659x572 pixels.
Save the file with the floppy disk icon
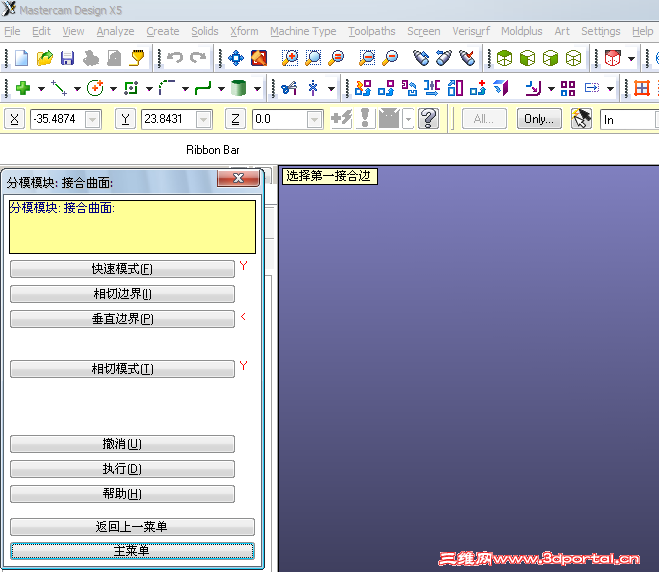67,58
